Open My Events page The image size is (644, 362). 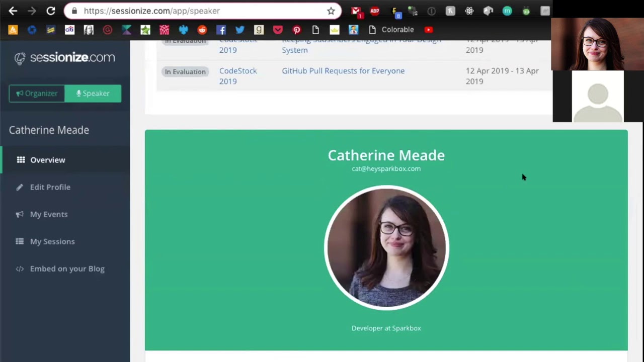[48, 214]
